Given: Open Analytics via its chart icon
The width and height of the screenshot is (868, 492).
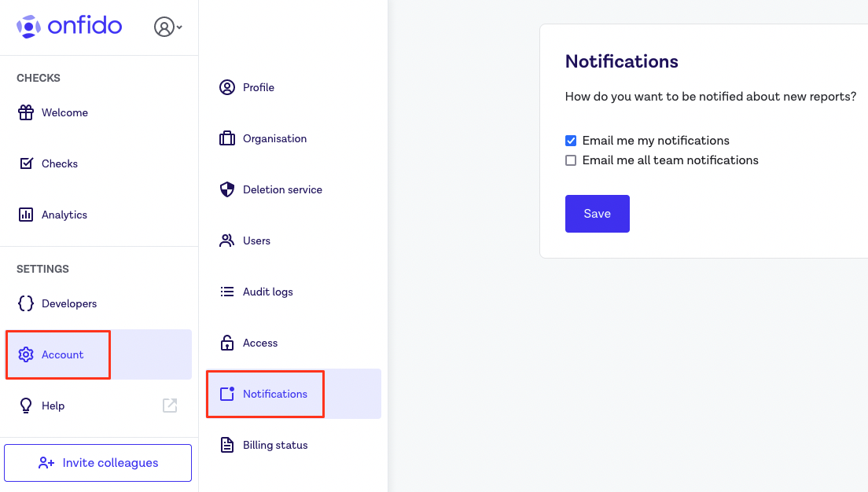Looking at the screenshot, I should click(24, 214).
